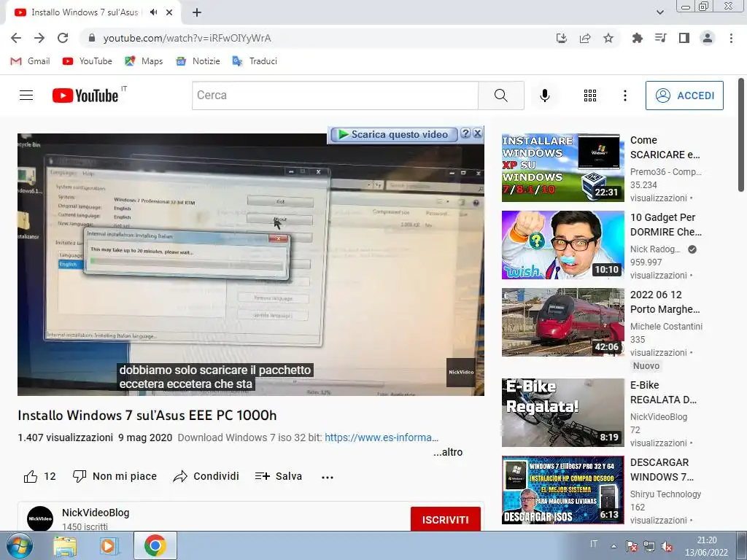Open YouTube apps grid
The image size is (747, 560).
(x=589, y=96)
